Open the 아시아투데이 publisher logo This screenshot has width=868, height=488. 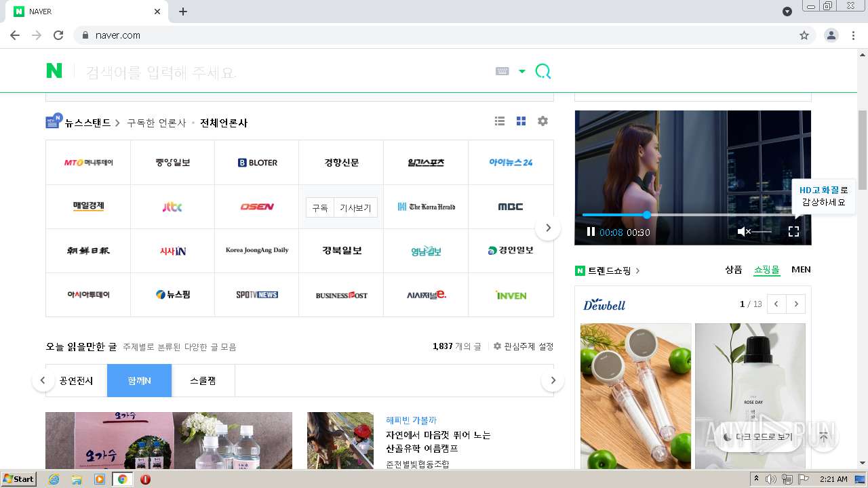click(88, 295)
